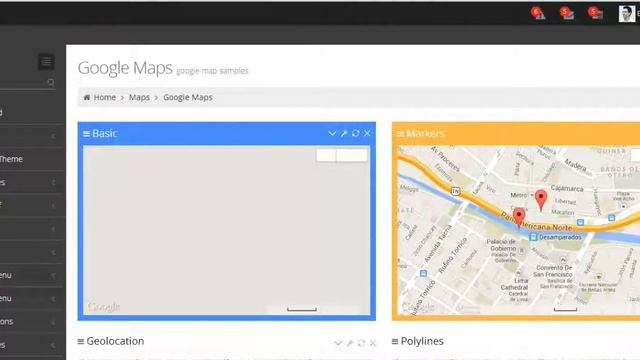This screenshot has height=360, width=640.
Task: Click the Markers panel title
Action: [x=425, y=133]
